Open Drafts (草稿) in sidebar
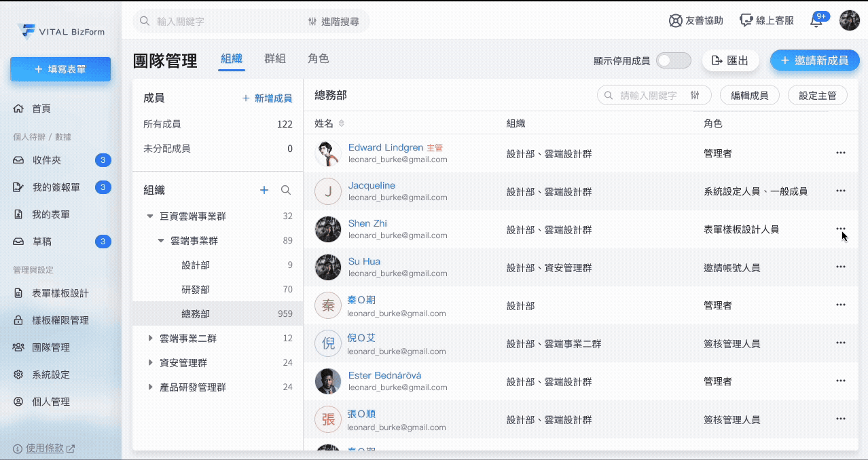The image size is (868, 460). [x=60, y=242]
